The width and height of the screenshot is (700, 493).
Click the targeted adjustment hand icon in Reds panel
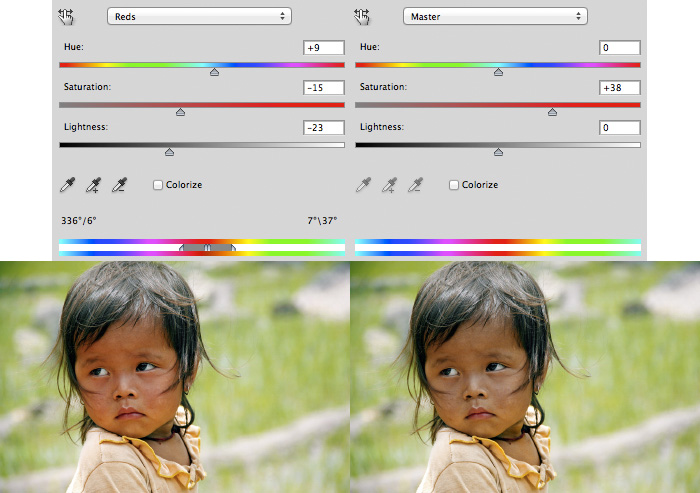pos(67,16)
